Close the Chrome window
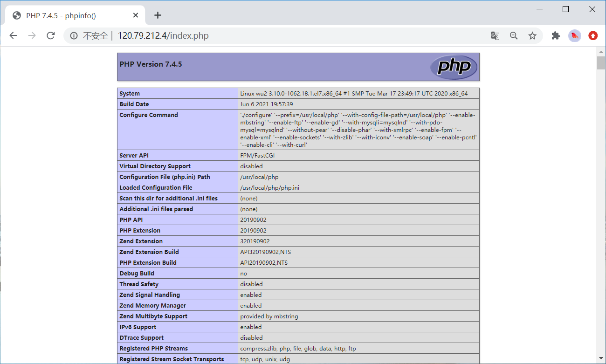This screenshot has width=606, height=364. pyautogui.click(x=592, y=9)
